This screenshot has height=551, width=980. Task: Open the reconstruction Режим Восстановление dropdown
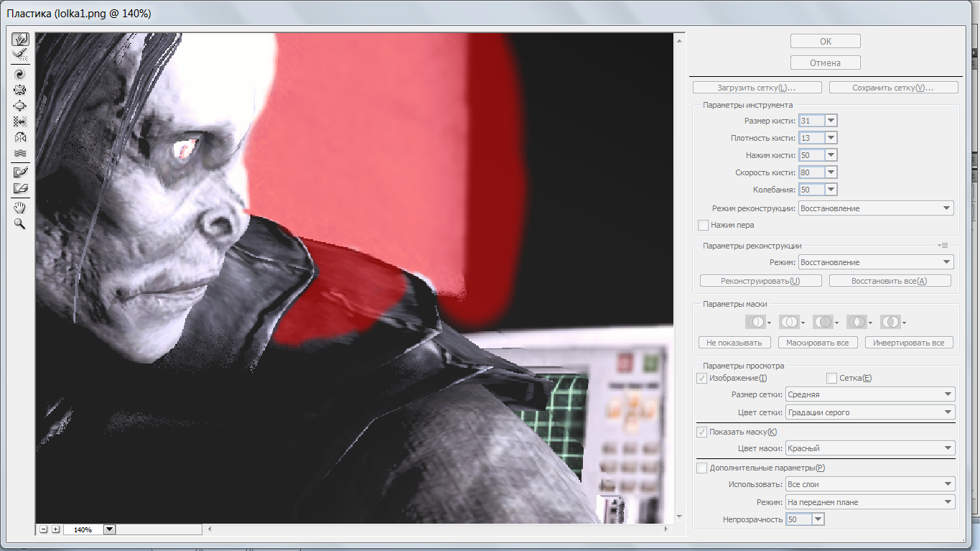(x=876, y=262)
